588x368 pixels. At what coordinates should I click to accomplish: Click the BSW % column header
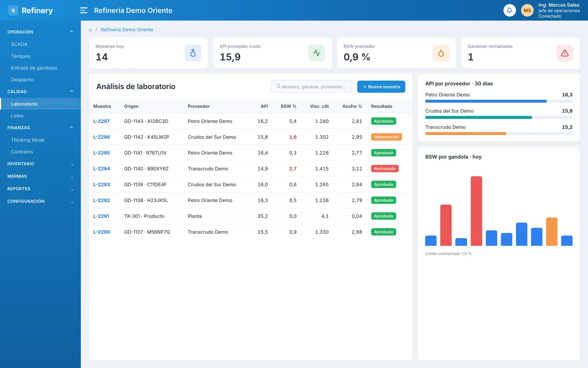click(x=288, y=106)
